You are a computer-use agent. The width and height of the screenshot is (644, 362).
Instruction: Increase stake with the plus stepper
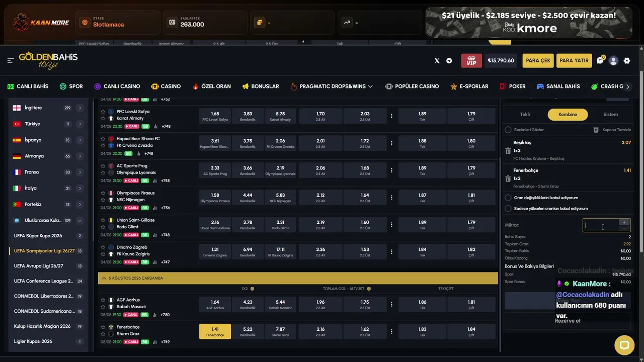tap(624, 222)
